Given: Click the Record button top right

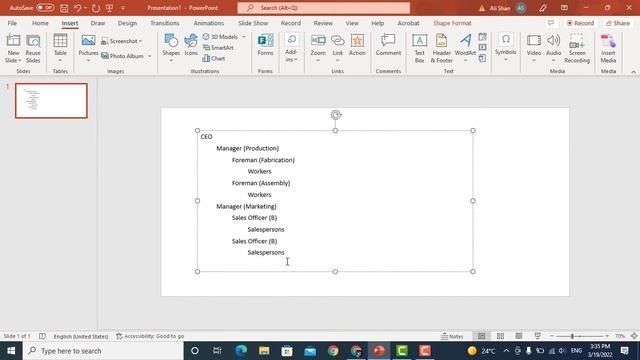Looking at the screenshot, I should 580,23.
